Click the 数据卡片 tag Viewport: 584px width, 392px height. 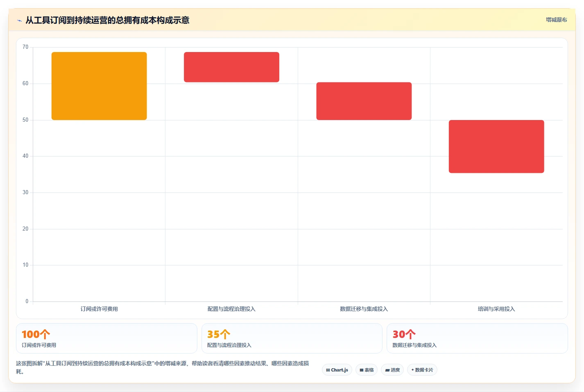coord(422,370)
